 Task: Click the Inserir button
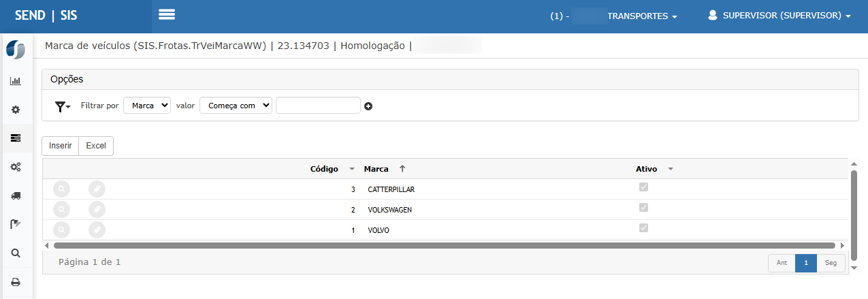tap(61, 146)
